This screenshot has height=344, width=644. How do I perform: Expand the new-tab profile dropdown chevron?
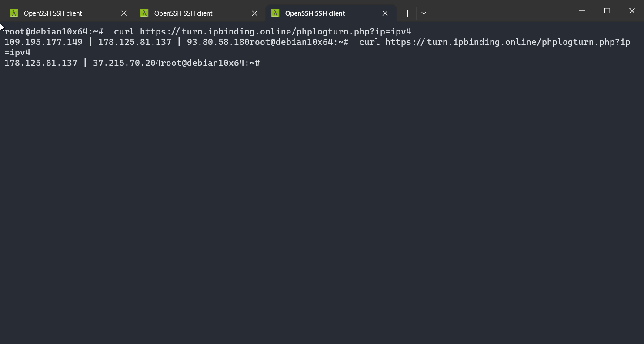tap(424, 13)
